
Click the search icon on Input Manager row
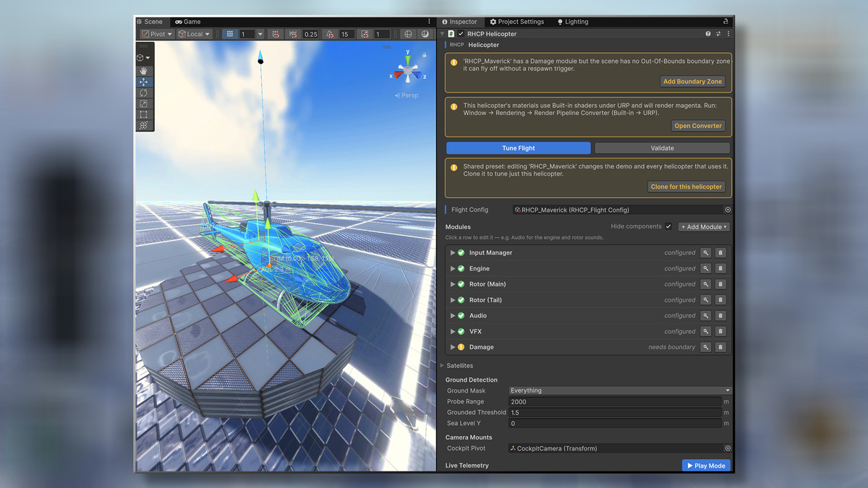click(x=707, y=253)
